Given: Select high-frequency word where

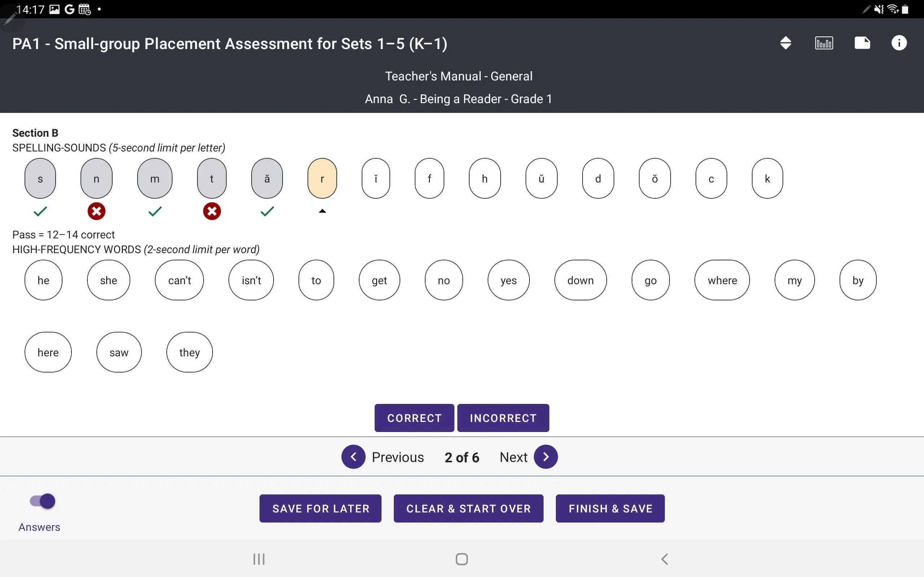Looking at the screenshot, I should [x=723, y=279].
